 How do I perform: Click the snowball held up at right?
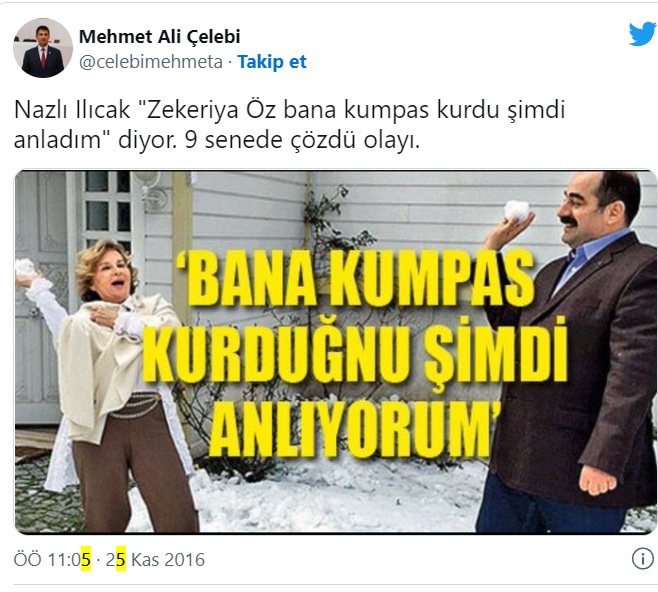click(517, 211)
